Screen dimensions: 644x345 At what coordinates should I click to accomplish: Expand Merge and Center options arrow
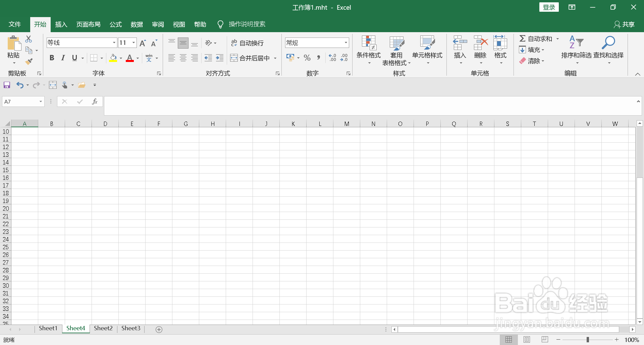[x=275, y=58]
